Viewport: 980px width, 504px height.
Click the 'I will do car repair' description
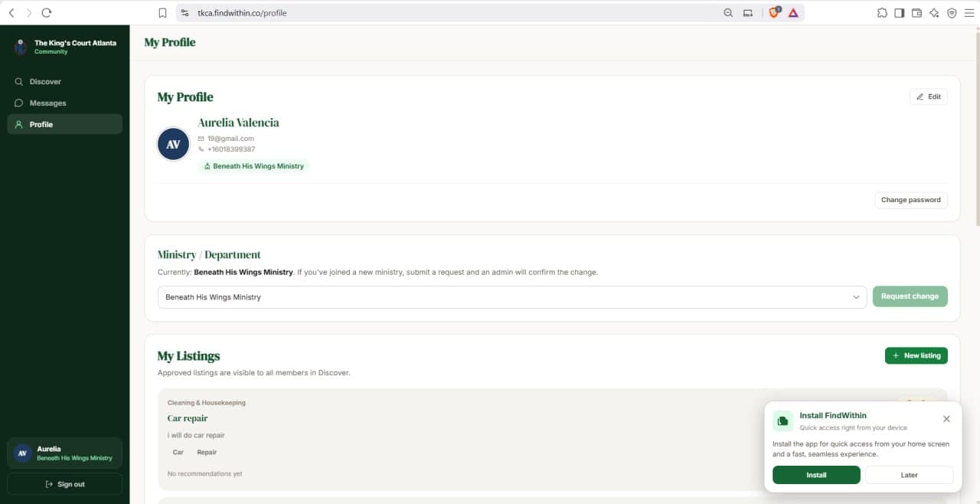coord(196,435)
